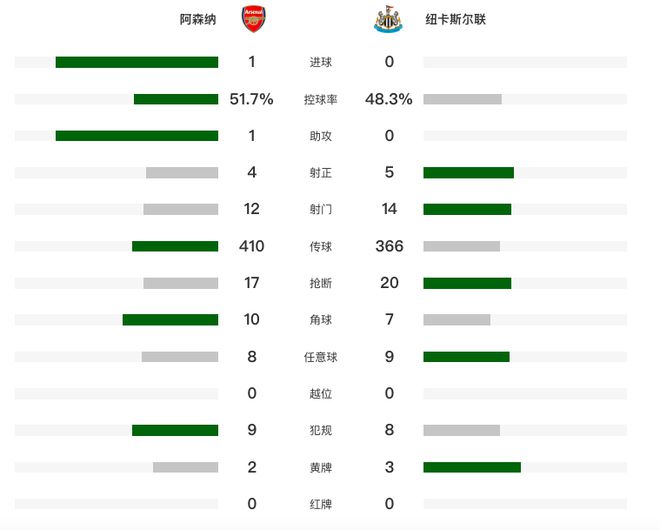Image resolution: width=660 pixels, height=530 pixels.
Task: Click Newcastle's green 射正 bar
Action: [468, 173]
